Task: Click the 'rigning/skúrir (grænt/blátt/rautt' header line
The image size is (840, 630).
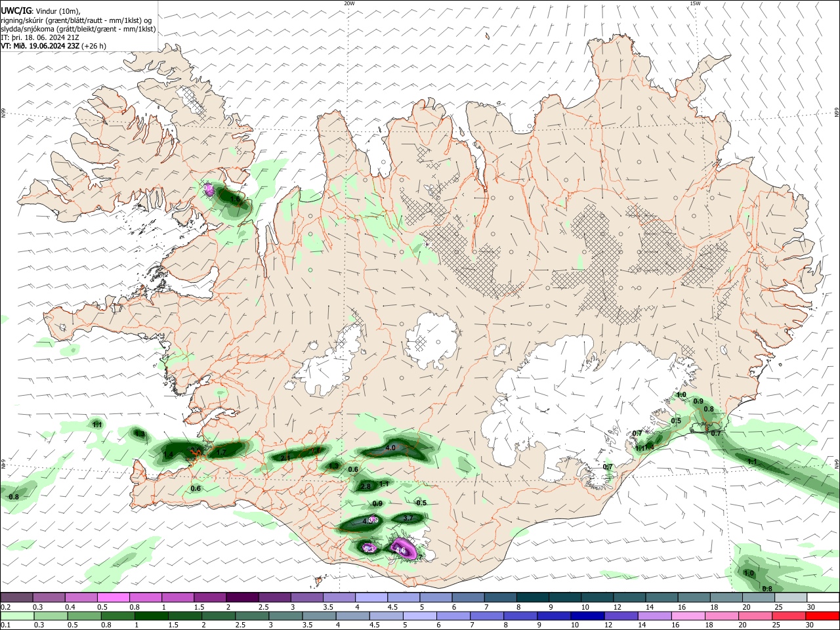Action: coord(76,20)
